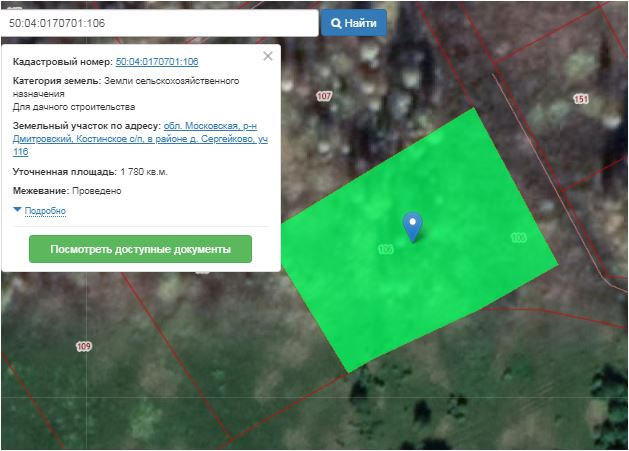
Task: Click the blue triangle next to Подробно
Action: [x=17, y=210]
